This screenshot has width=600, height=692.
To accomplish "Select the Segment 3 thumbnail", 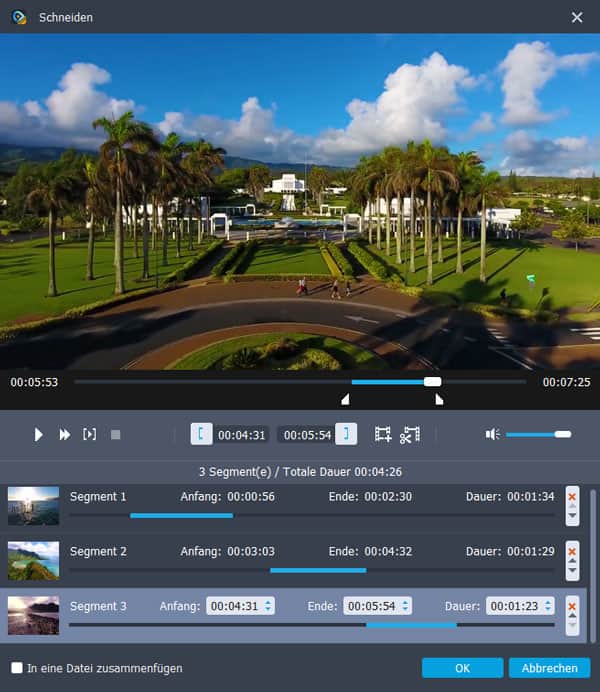I will 34,615.
